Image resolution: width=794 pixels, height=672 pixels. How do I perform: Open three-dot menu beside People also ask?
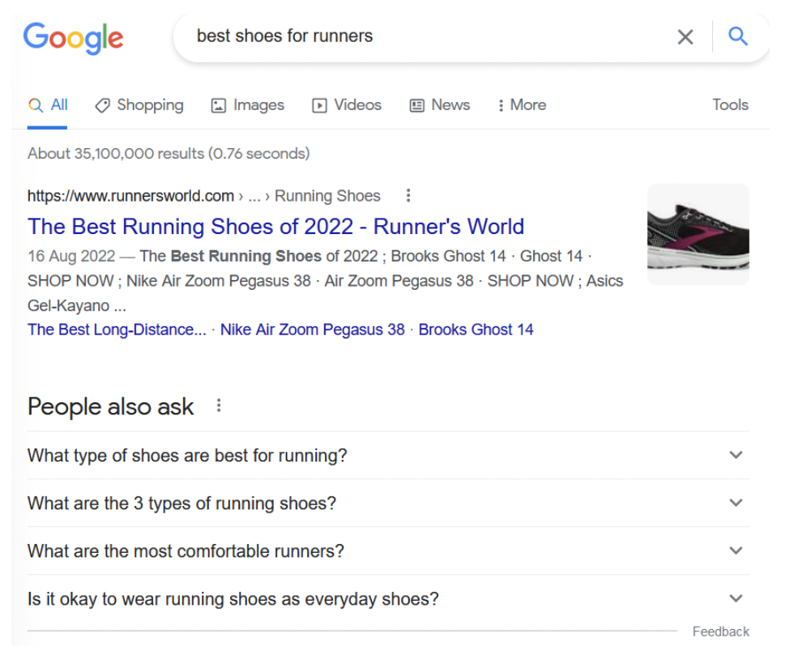218,406
